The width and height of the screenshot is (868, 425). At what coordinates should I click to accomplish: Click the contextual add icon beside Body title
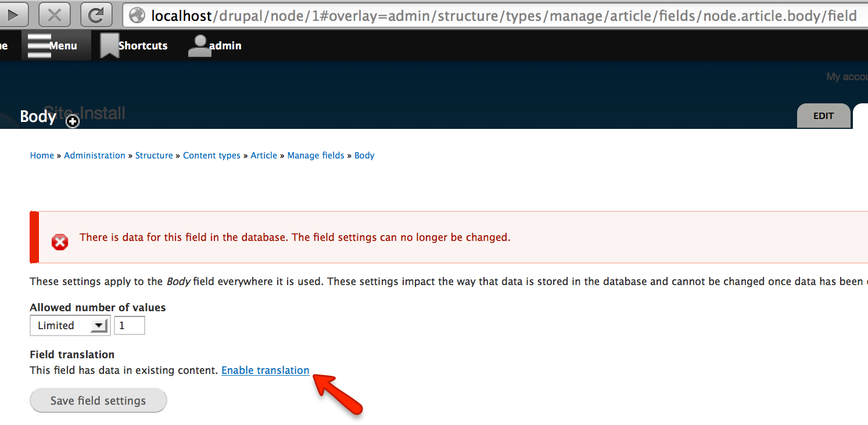pos(72,121)
